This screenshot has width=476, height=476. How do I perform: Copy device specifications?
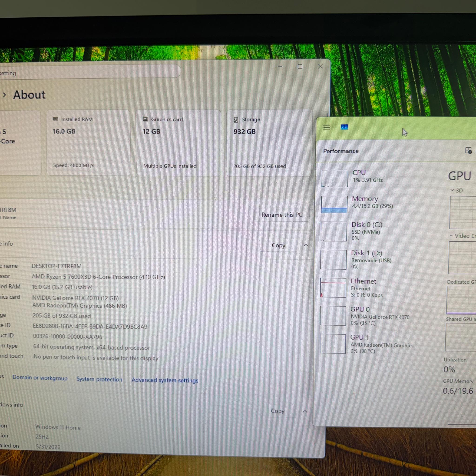(x=278, y=245)
